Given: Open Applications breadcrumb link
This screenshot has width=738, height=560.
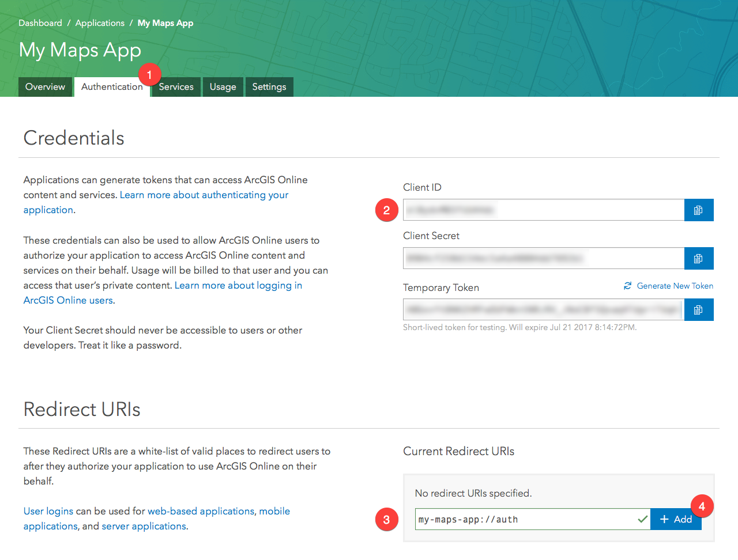Looking at the screenshot, I should (100, 23).
